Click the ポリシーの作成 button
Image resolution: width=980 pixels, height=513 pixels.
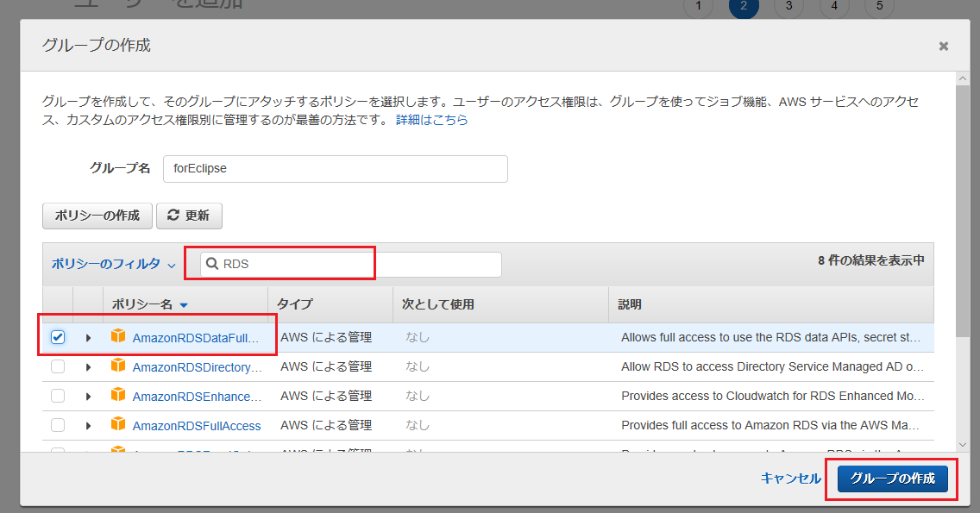coord(97,216)
